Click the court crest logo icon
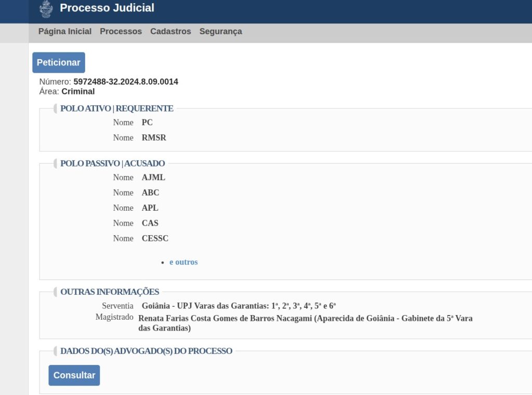This screenshot has width=532, height=395. (46, 9)
